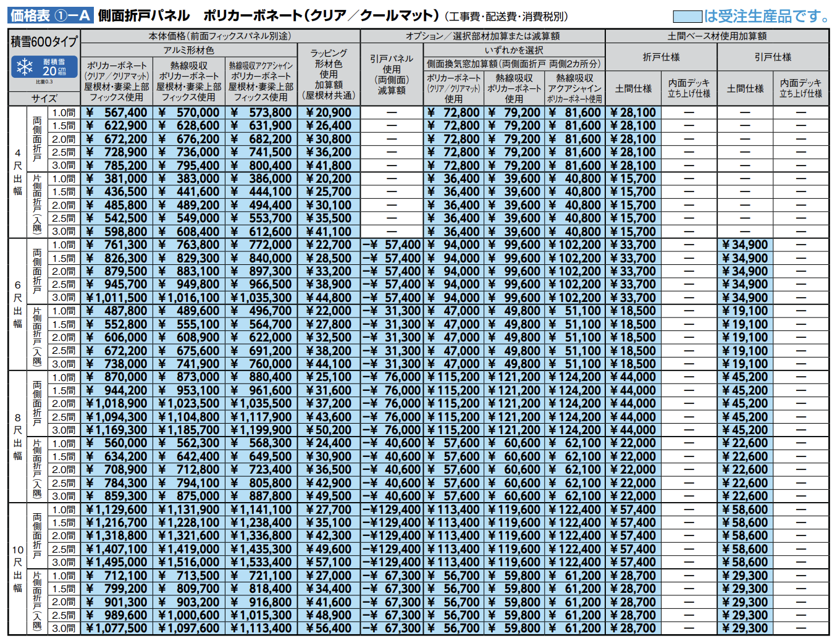Click the アルミ形材色 sub-header
This screenshot has width=840, height=641.
coord(189,50)
